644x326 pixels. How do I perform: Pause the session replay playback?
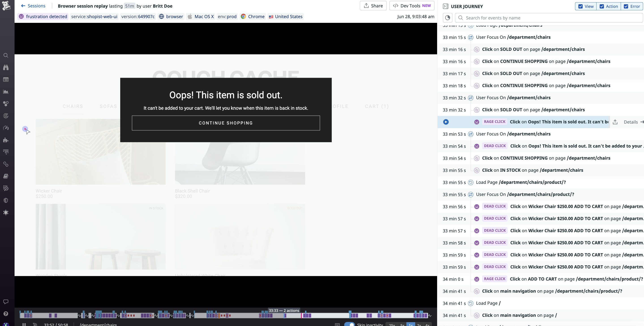[x=24, y=324]
